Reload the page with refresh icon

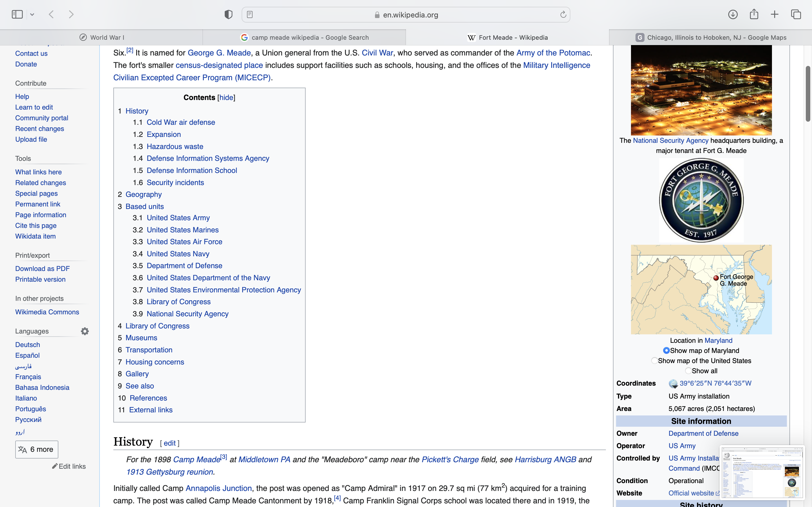coord(563,15)
